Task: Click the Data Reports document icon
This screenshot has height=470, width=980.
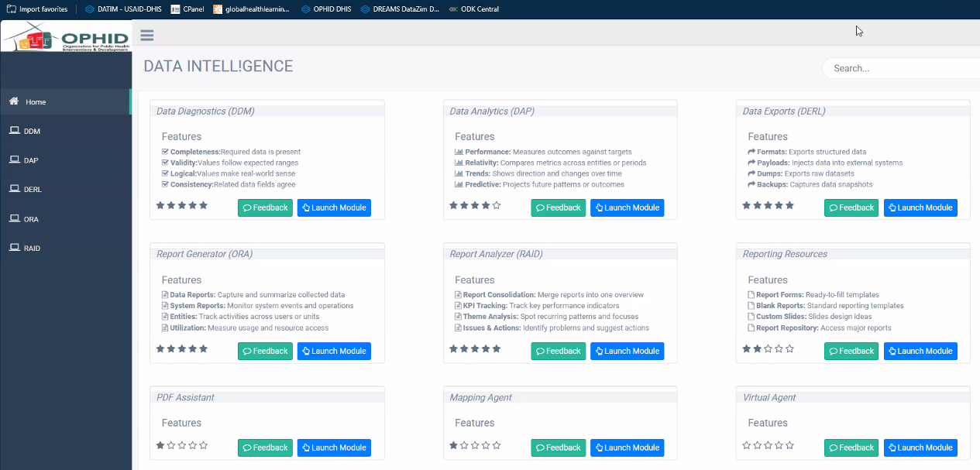Action: point(164,295)
